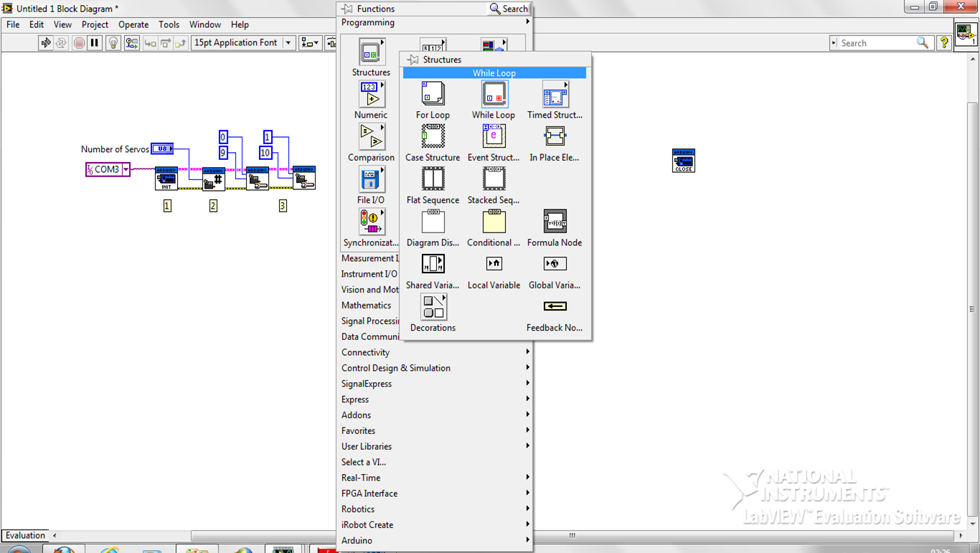Open Context Help with the question mark button
The width and height of the screenshot is (980, 553).
point(944,42)
